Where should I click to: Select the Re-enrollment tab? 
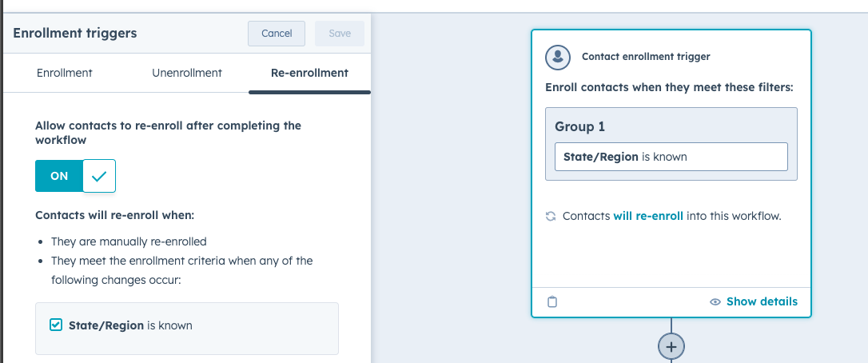point(309,73)
